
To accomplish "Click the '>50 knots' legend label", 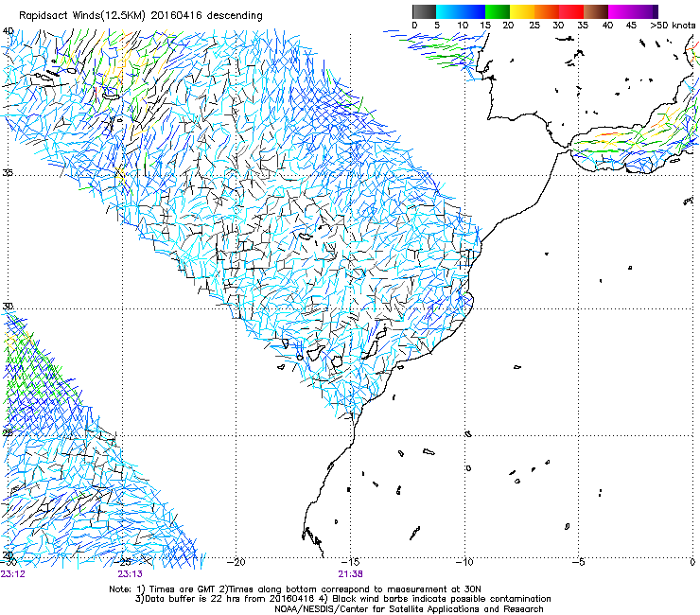I will pos(673,25).
